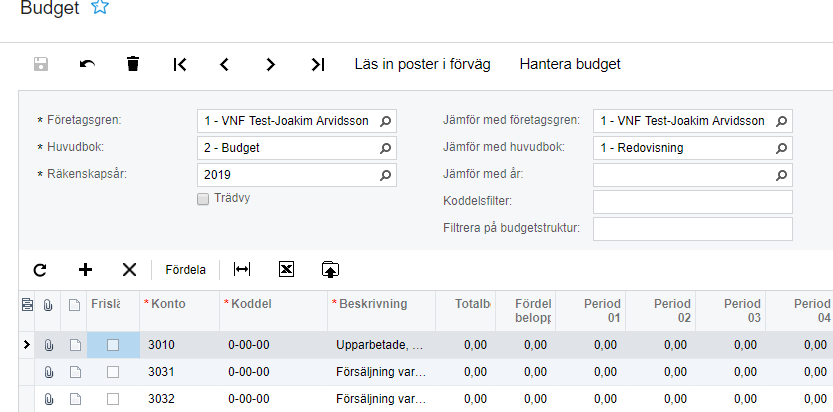The width and height of the screenshot is (833, 412).
Task: Click the Fördela button
Action: [x=186, y=269]
